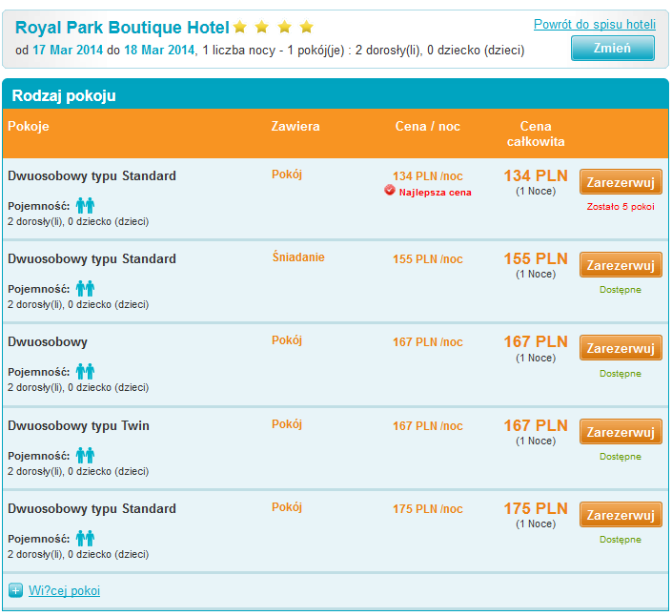
Task: Click the Dwuosobowy typu Twin room name
Action: pyautogui.click(x=78, y=425)
